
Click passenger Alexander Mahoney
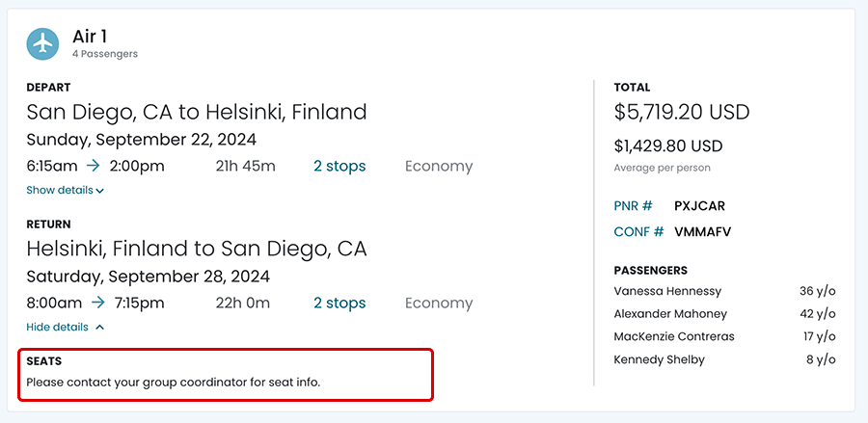670,313
